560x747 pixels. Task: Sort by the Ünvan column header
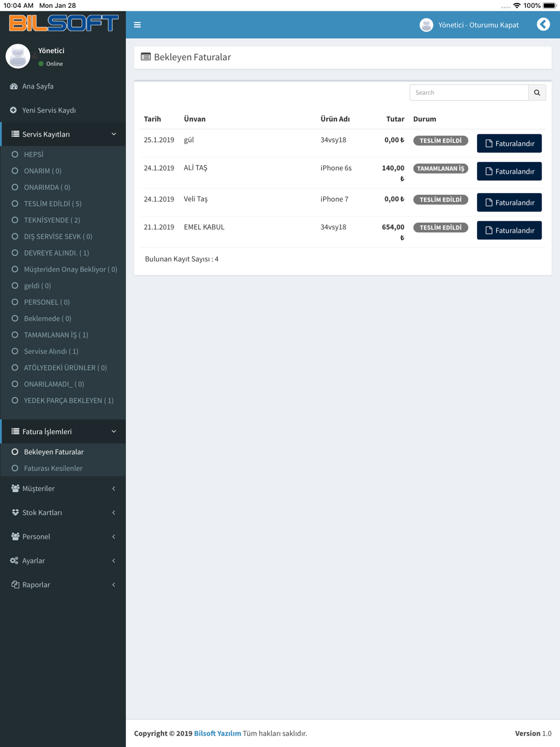click(x=195, y=119)
